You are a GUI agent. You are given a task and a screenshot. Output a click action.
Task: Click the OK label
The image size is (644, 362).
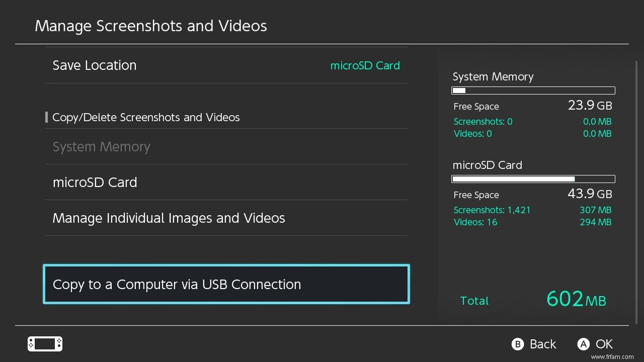604,344
